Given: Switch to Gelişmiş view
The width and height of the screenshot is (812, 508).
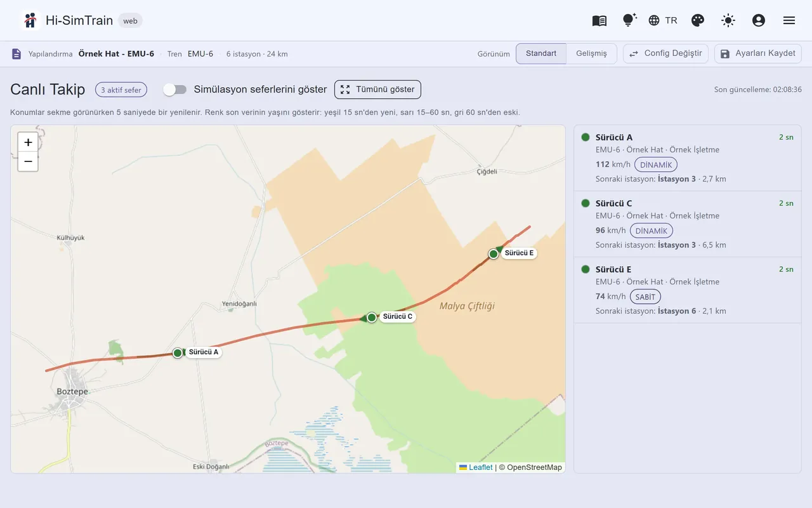Looking at the screenshot, I should 591,53.
